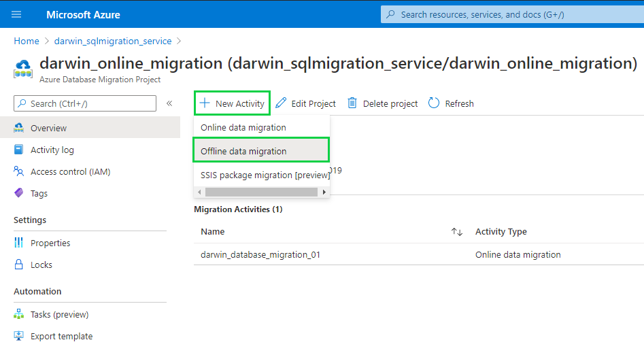
Task: Click the Automation section heading
Action: click(37, 291)
